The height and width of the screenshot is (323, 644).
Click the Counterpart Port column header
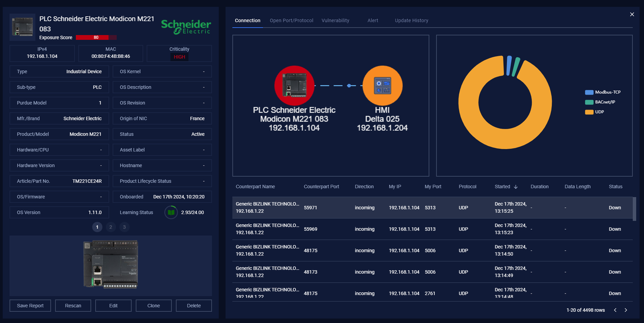click(322, 187)
